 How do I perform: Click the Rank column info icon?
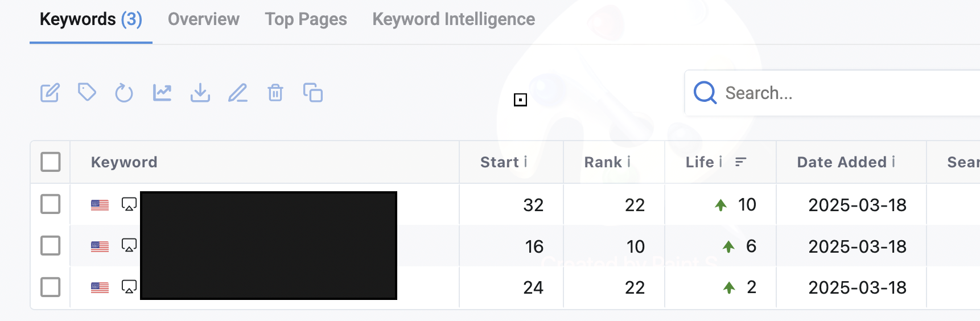pos(629,162)
